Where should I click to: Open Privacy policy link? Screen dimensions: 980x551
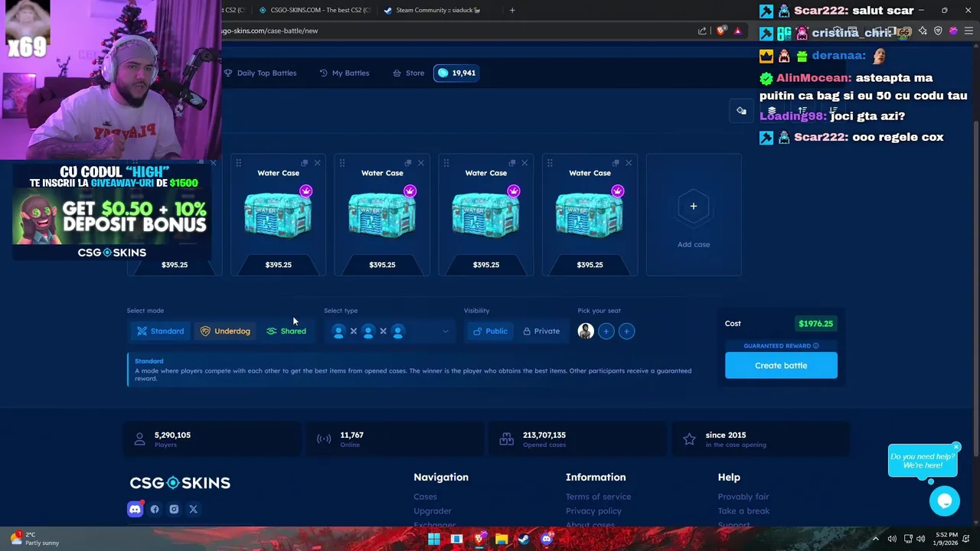click(593, 511)
